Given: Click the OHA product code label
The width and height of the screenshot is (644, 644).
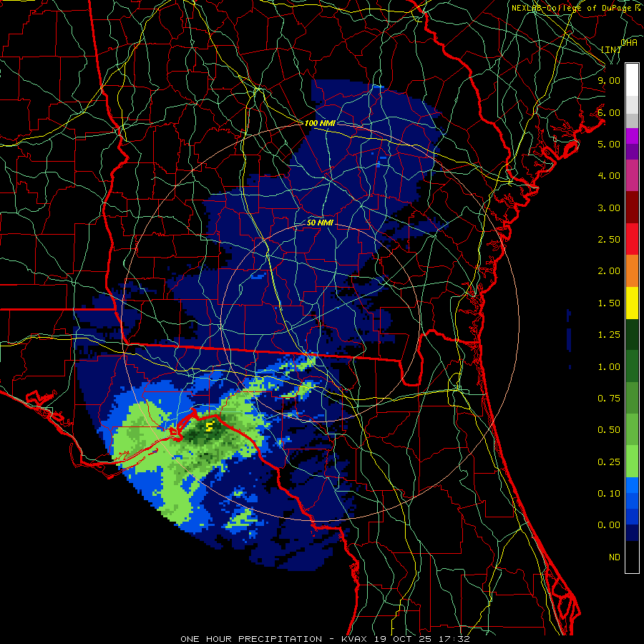Looking at the screenshot, I should pos(629,42).
